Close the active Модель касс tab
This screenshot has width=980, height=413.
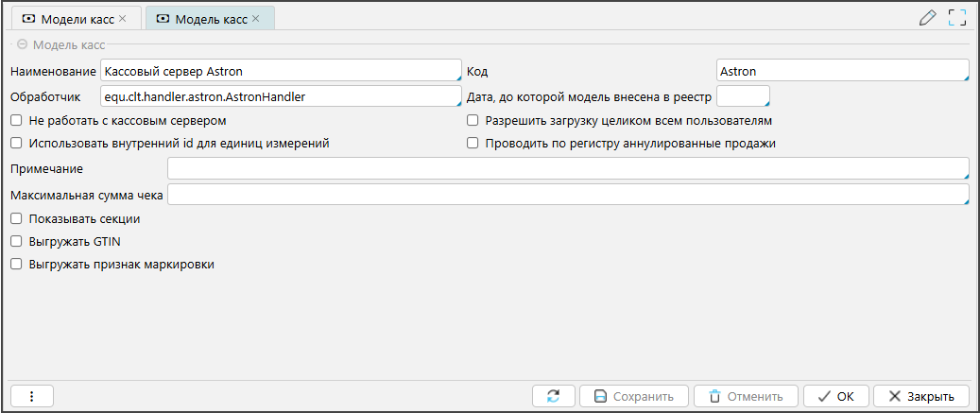point(255,18)
